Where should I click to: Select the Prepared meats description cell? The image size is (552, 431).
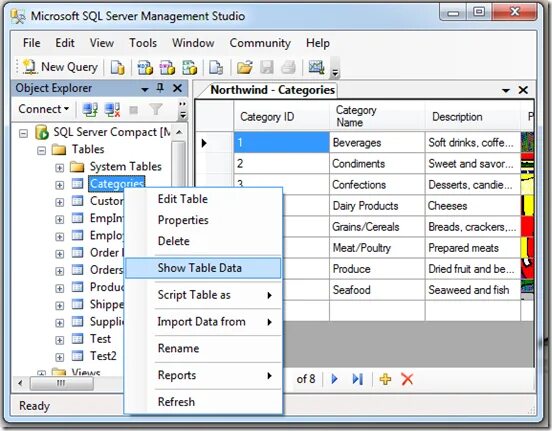coord(472,248)
